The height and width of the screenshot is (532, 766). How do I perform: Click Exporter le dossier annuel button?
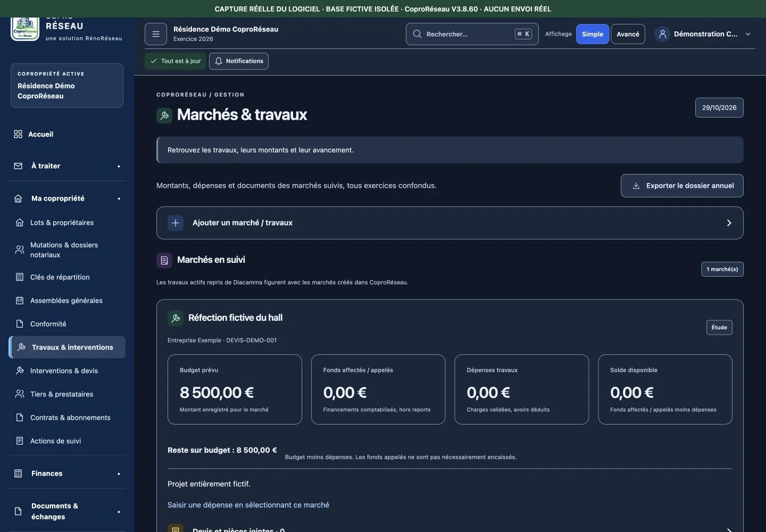pyautogui.click(x=682, y=186)
